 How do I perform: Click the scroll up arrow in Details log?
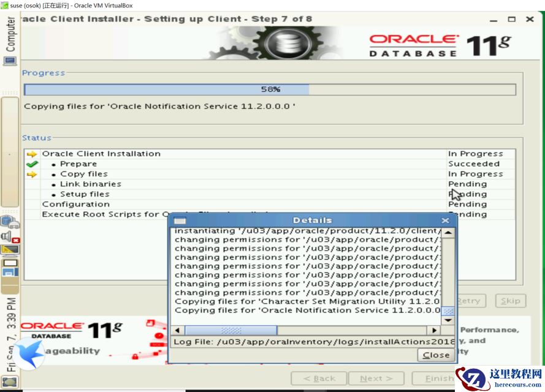pos(448,233)
